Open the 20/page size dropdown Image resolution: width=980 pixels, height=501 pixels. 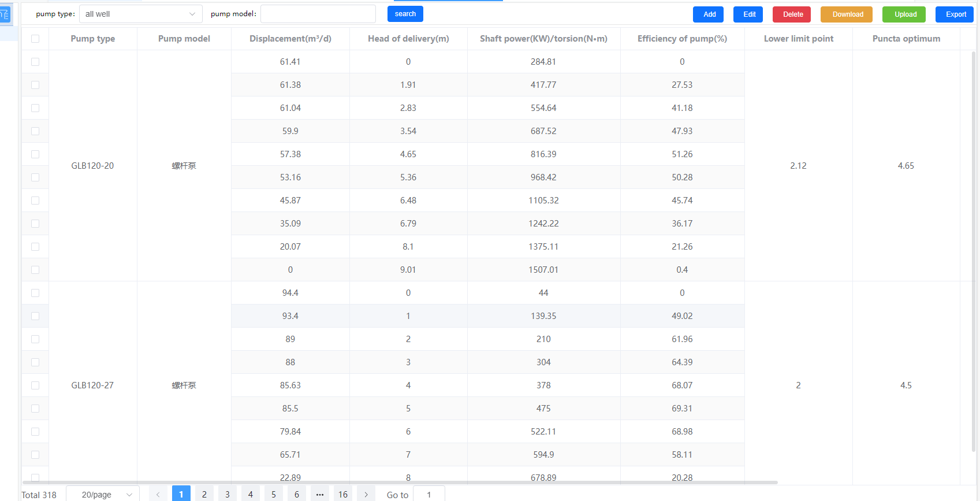pos(103,495)
